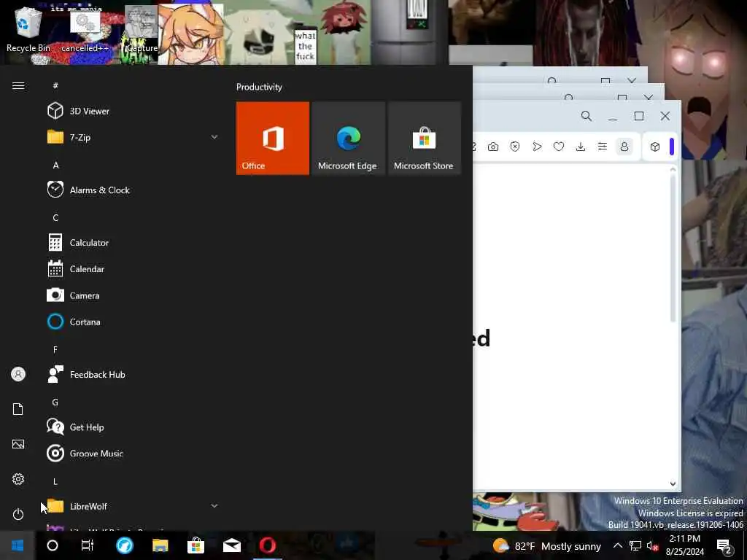Image resolution: width=747 pixels, height=560 pixels.
Task: Click the 'L' letter group header
Action: click(55, 482)
